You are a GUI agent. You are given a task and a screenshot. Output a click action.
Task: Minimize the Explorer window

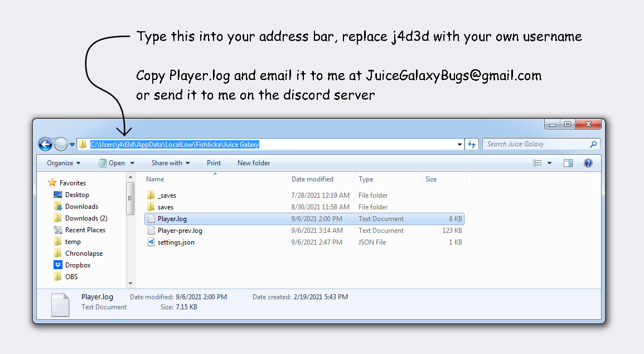point(553,124)
